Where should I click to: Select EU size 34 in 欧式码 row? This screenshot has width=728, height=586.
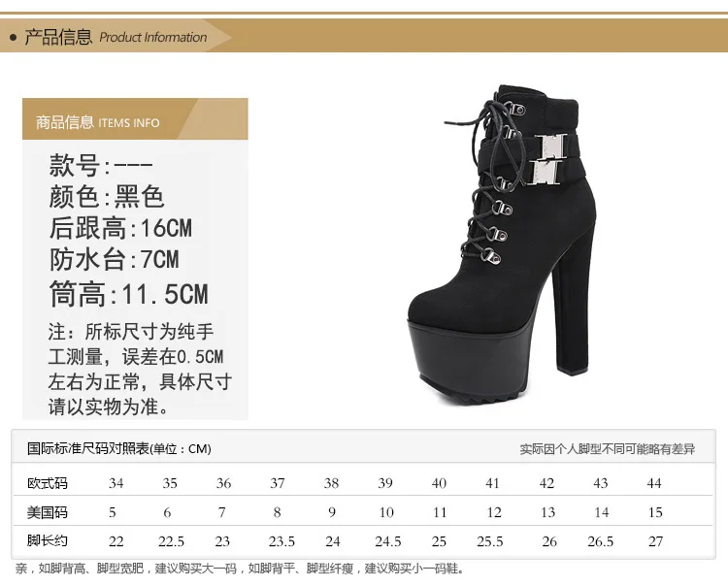pos(116,483)
